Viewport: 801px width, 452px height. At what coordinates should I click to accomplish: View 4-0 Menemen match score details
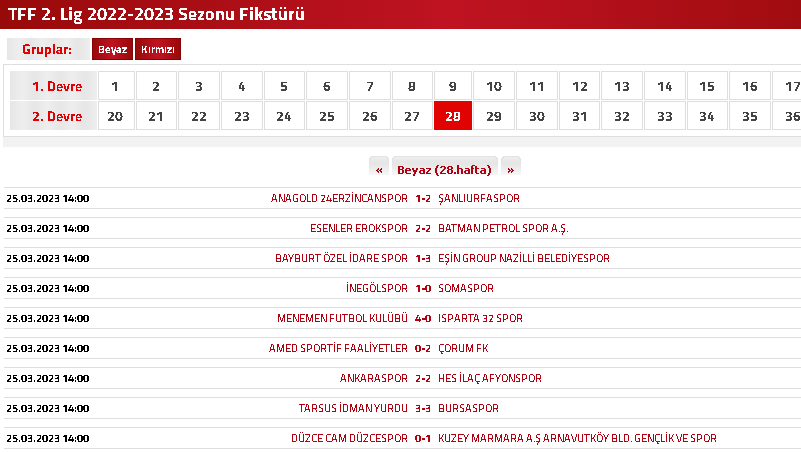pyautogui.click(x=423, y=319)
